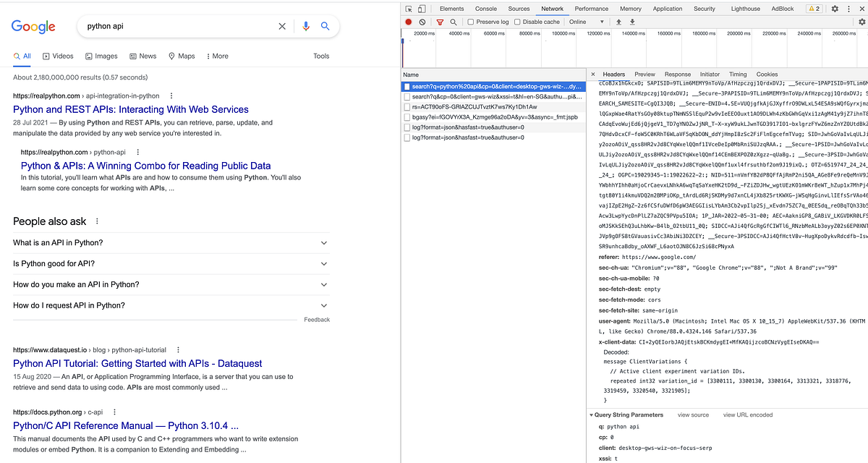The height and width of the screenshot is (463, 868).
Task: Expand 'How do you make an API in Python?'
Action: pyautogui.click(x=171, y=284)
